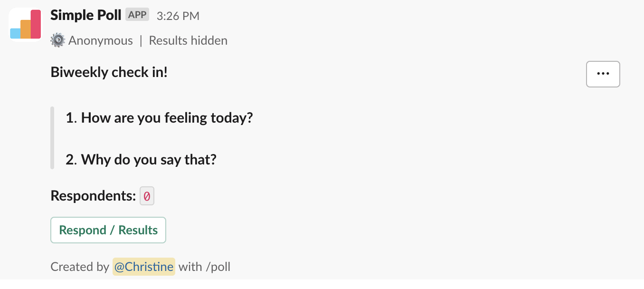
Task: Click the 3:26 PM message timestamp
Action: point(178,16)
